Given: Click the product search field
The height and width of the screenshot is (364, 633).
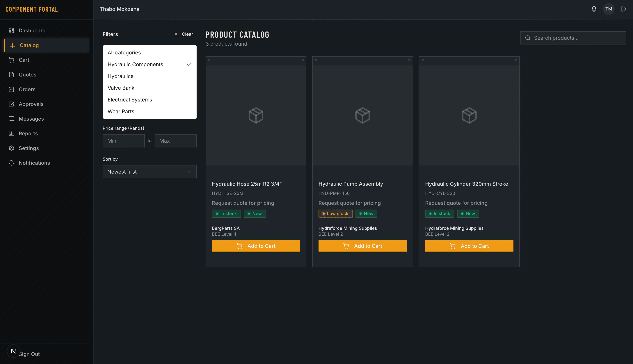Looking at the screenshot, I should tap(573, 38).
